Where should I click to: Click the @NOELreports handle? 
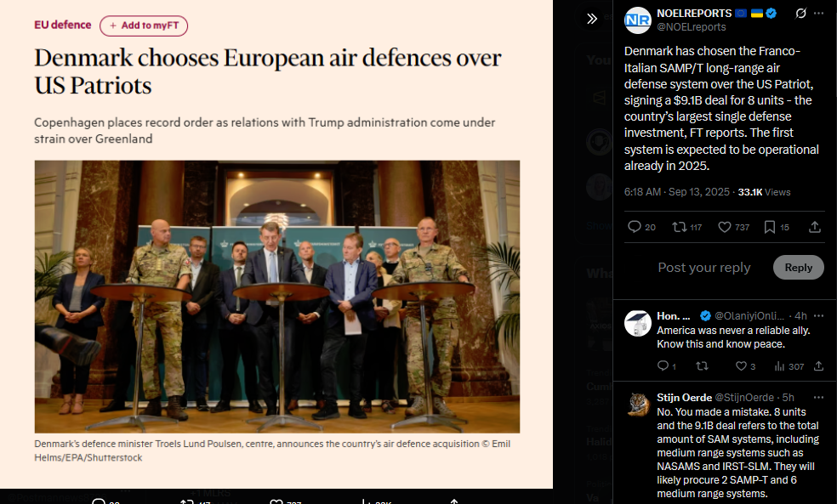click(692, 26)
